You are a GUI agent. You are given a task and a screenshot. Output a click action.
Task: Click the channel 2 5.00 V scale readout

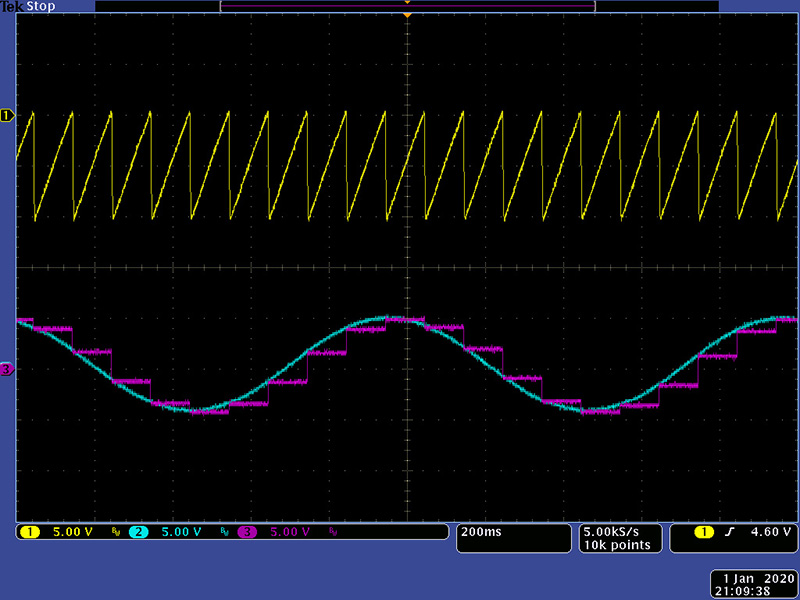tap(181, 532)
